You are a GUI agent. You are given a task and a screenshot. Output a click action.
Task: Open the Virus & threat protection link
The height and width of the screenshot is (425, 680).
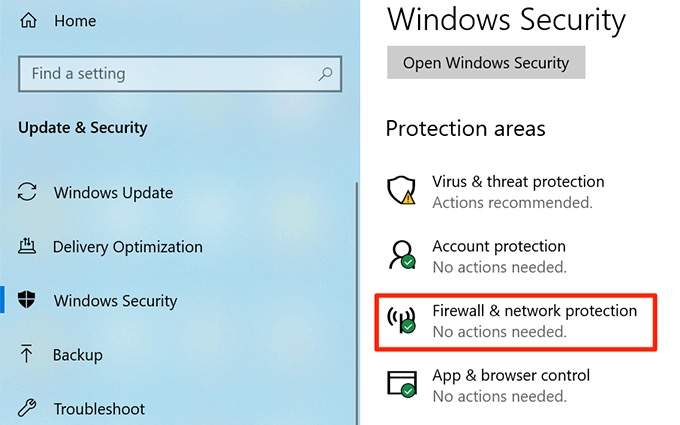tap(518, 182)
